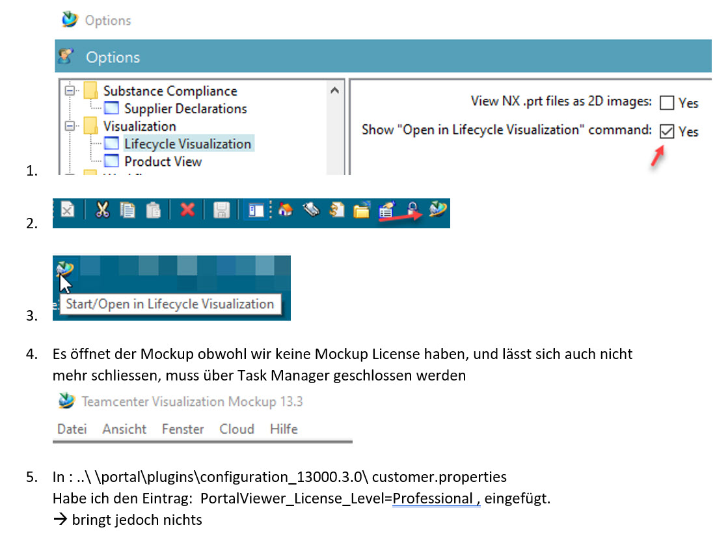Open the Fenster menu
728x560 pixels.
(183, 429)
